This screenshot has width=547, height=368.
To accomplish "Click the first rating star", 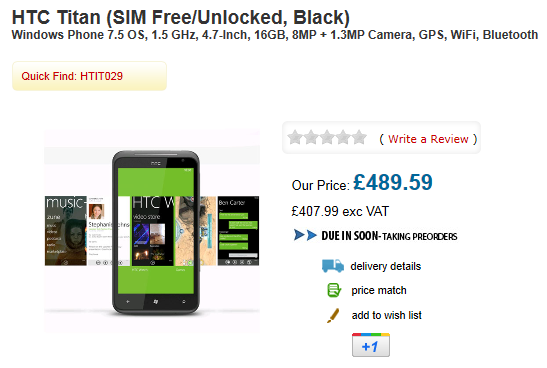I will pyautogui.click(x=295, y=137).
